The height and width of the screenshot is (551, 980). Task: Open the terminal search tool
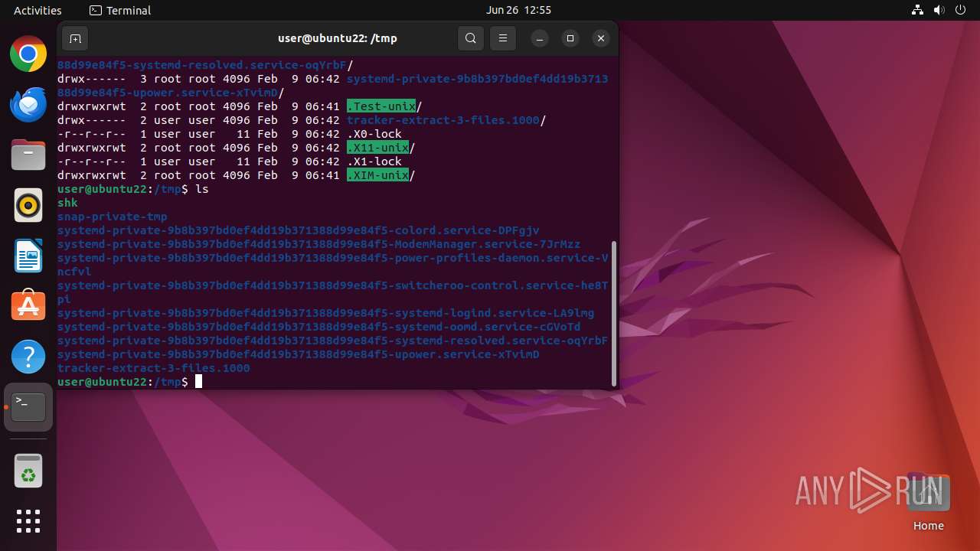click(471, 38)
